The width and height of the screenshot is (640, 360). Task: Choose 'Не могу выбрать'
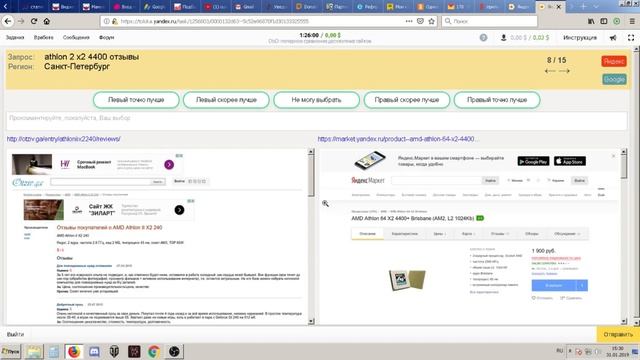pyautogui.click(x=316, y=100)
